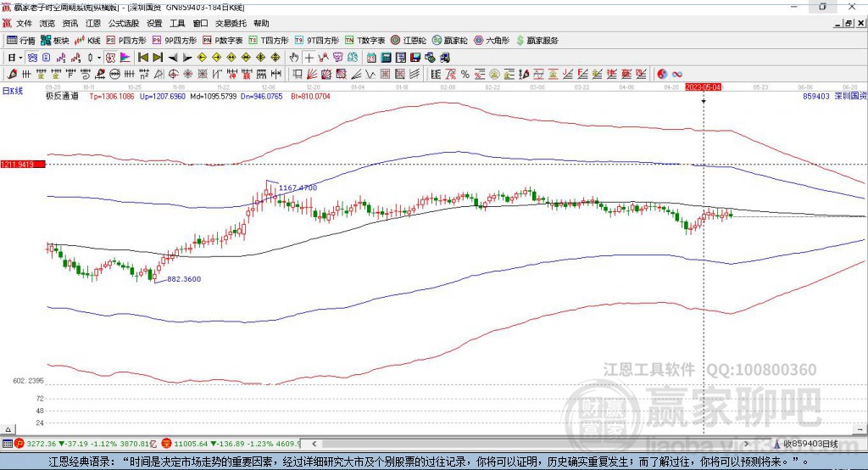Step chart right with black arrow

tap(187, 58)
